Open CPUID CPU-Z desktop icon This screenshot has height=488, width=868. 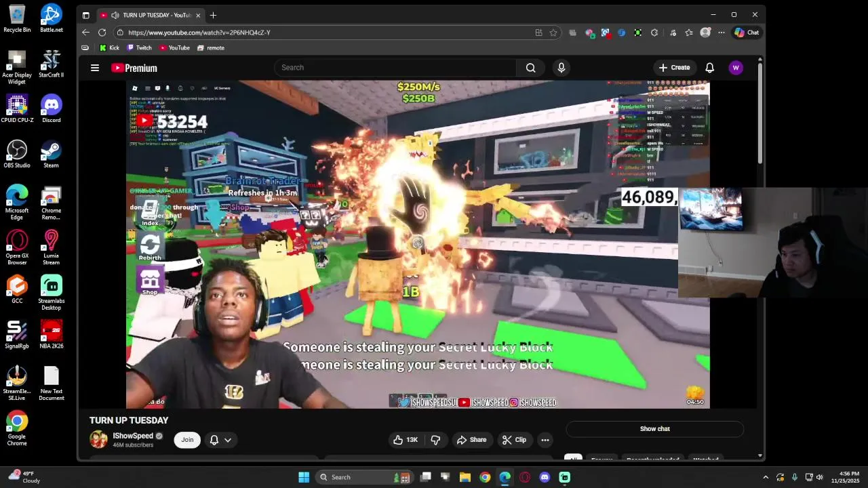17,108
